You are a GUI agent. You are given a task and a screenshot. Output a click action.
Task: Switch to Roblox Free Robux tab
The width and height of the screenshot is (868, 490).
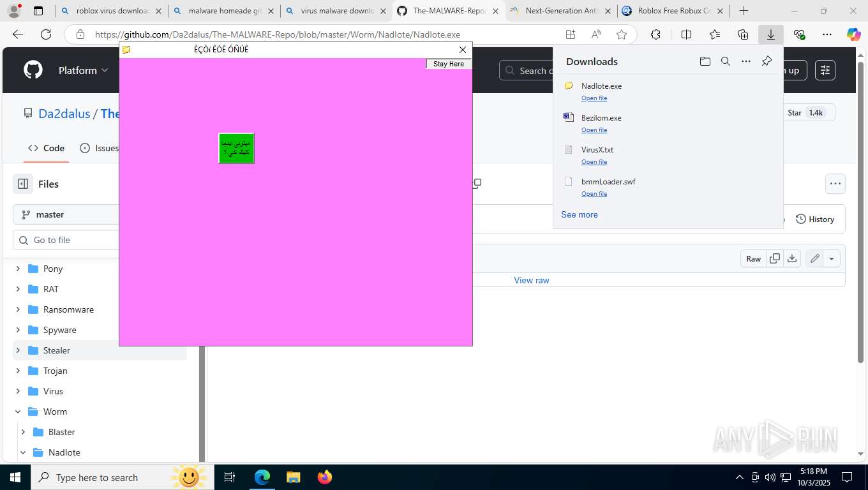click(674, 11)
